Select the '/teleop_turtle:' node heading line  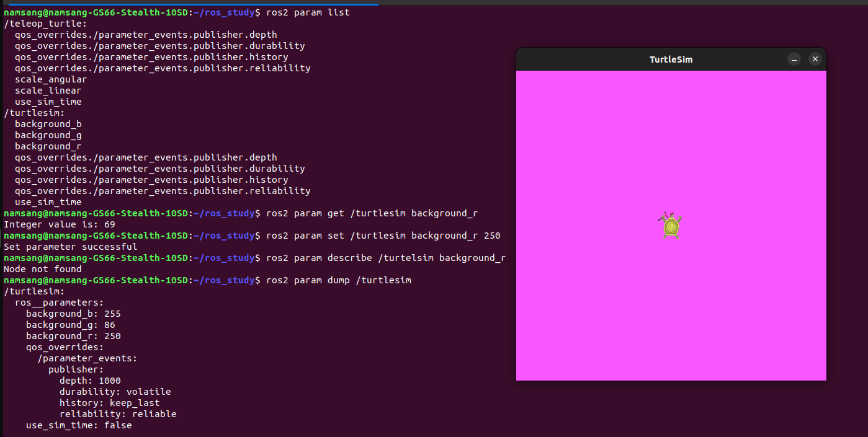pos(45,24)
